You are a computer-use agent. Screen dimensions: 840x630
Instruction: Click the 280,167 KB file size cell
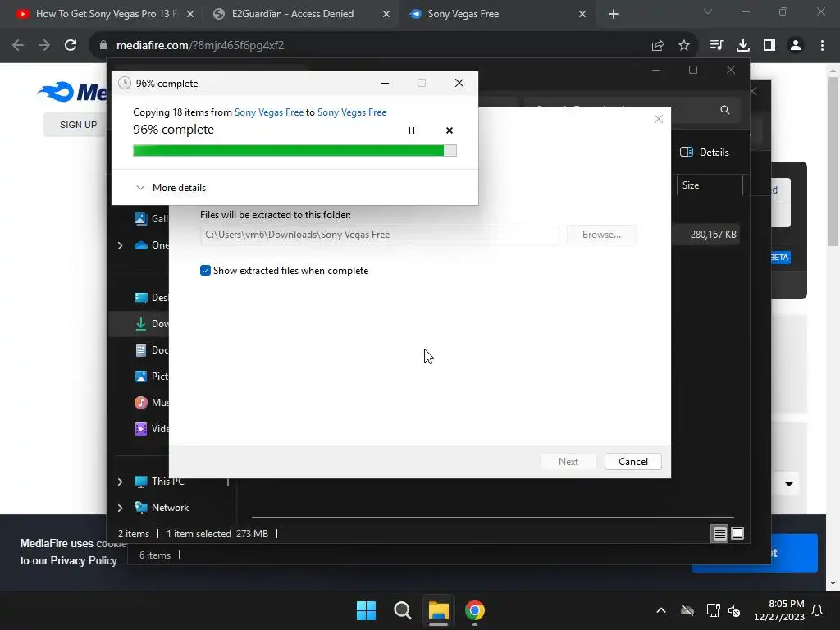point(713,235)
